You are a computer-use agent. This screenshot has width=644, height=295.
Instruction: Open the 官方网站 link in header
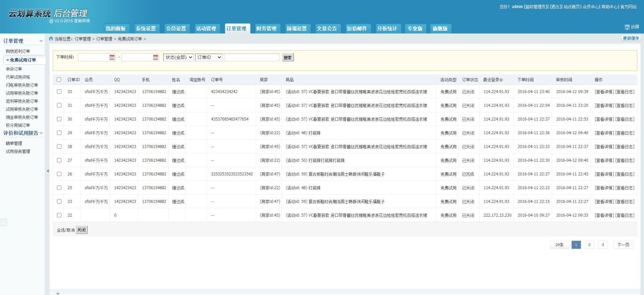point(628,7)
